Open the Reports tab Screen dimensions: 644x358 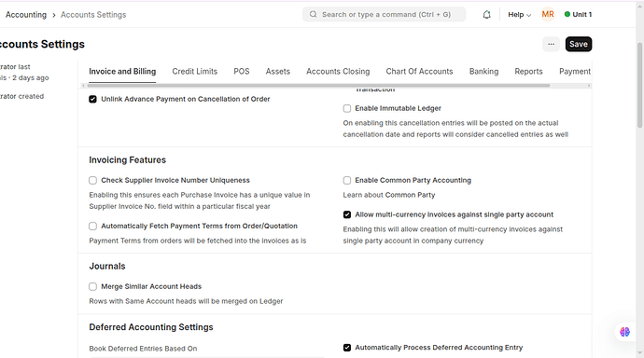pyautogui.click(x=528, y=72)
